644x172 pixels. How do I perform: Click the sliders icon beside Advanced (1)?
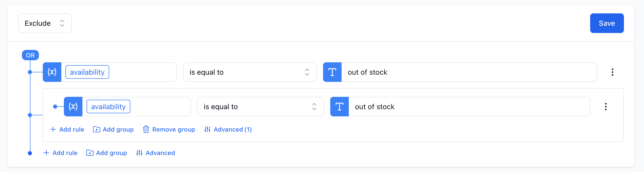[x=207, y=130]
